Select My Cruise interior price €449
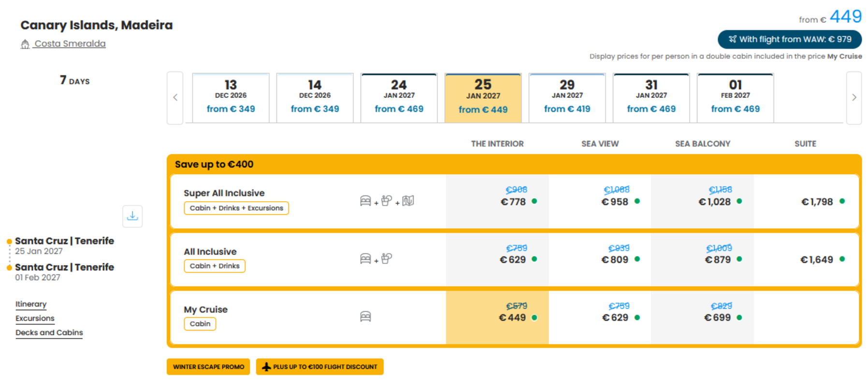Image resolution: width=868 pixels, height=387 pixels. click(512, 318)
